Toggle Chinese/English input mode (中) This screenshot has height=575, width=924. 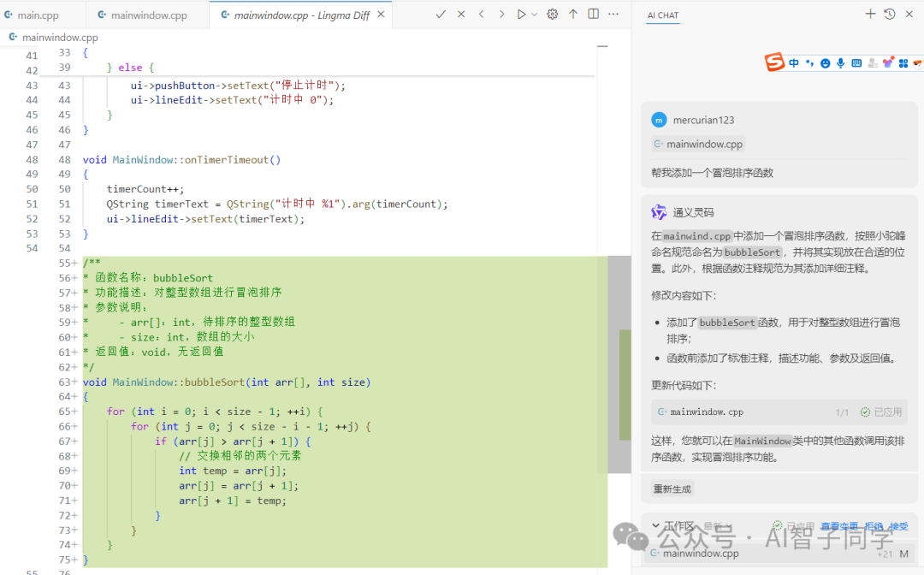pos(794,63)
